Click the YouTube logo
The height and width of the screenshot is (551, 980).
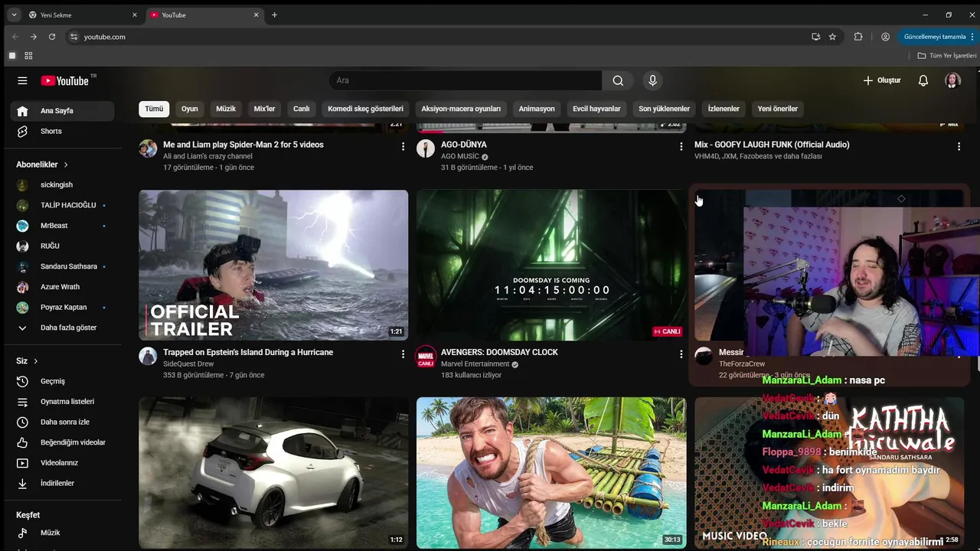(x=65, y=80)
